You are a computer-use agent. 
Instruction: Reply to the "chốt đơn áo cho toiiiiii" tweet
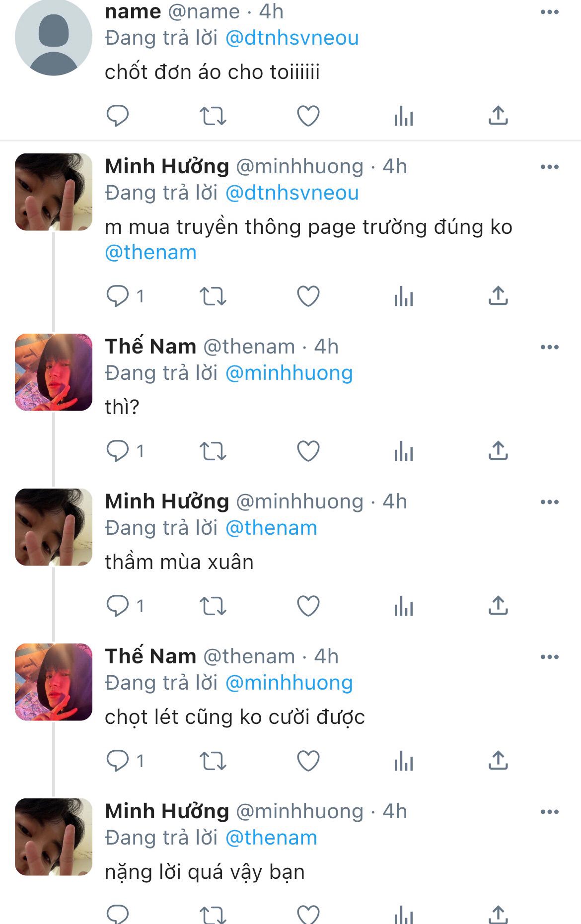118,116
